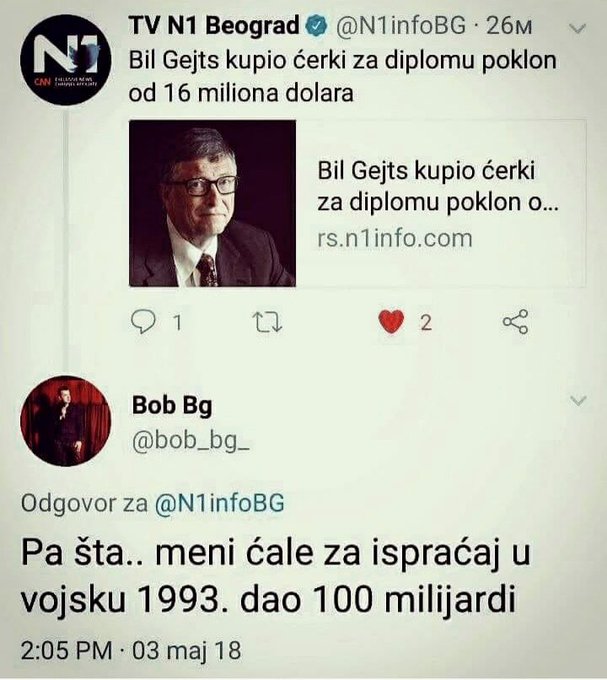Viewport: 607px width, 680px height.
Task: Expand Bob Bg tweet options chevron
Action: coord(578,400)
